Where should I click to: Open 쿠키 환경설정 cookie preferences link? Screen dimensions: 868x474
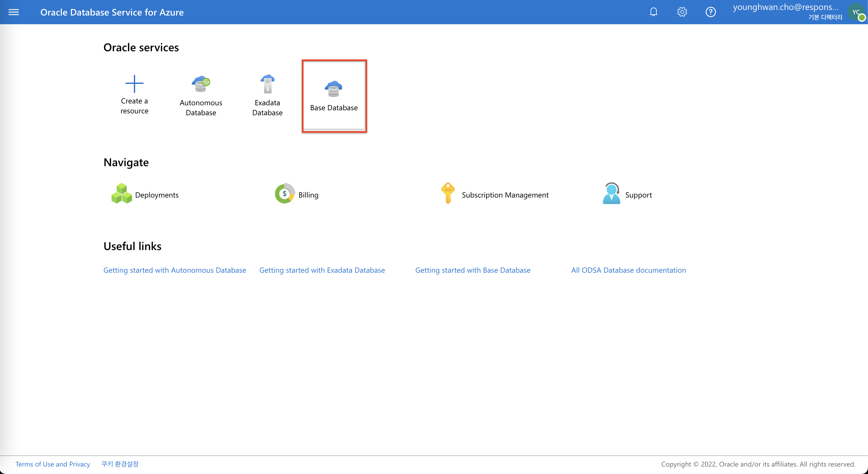(120, 464)
